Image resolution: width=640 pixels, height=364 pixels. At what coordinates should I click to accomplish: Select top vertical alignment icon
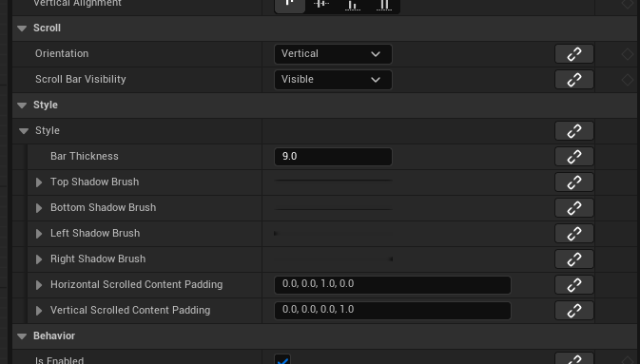click(290, 5)
